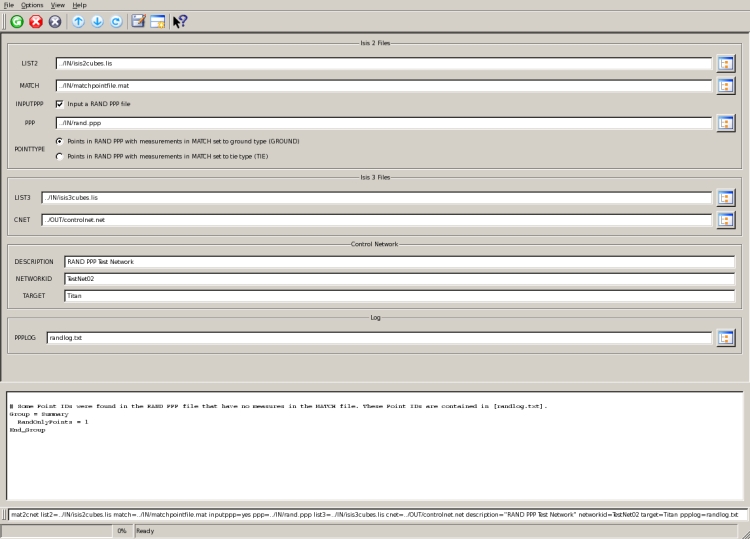Reset parameters with the circular arrow icon
The image size is (750, 539).
tap(116, 21)
